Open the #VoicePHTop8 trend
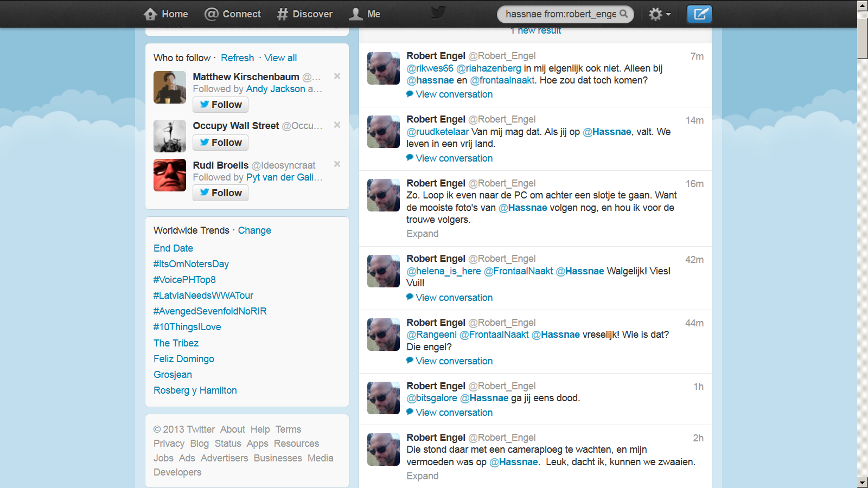This screenshot has height=488, width=868. pos(184,280)
